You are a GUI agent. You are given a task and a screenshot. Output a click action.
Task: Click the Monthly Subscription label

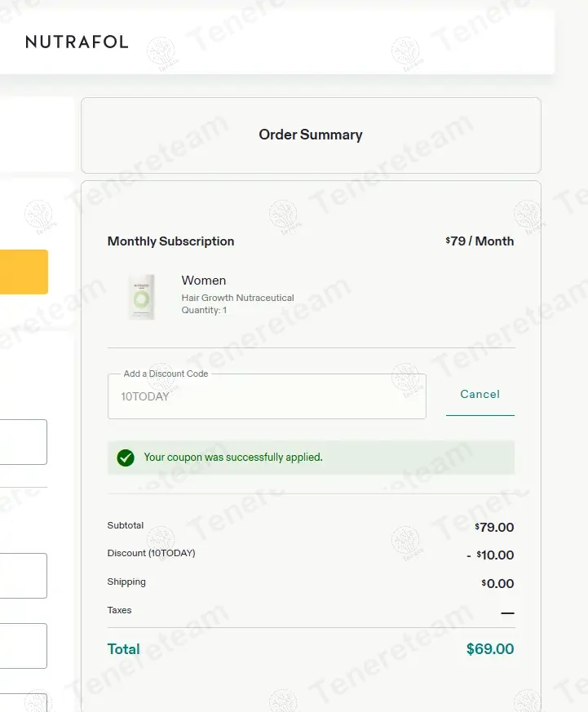pyautogui.click(x=170, y=241)
